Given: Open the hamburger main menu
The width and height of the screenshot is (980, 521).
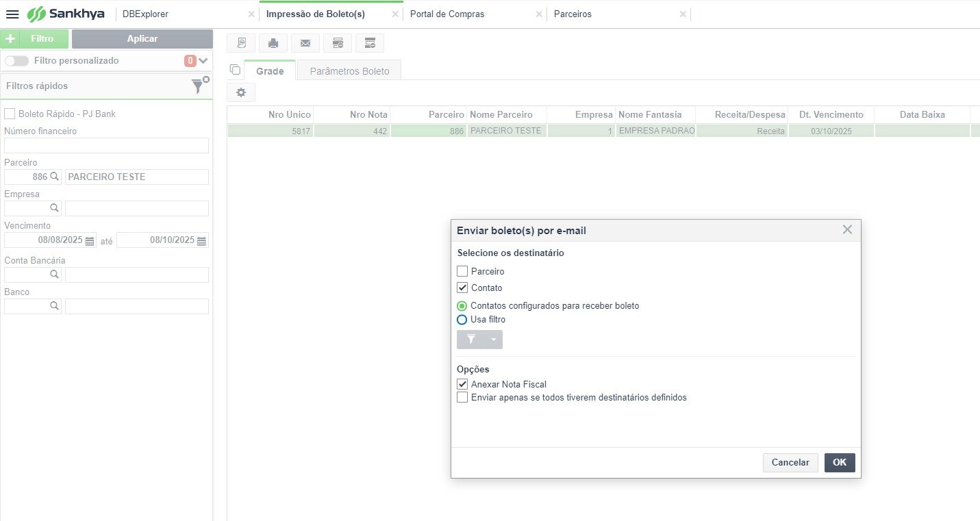Looking at the screenshot, I should point(12,14).
